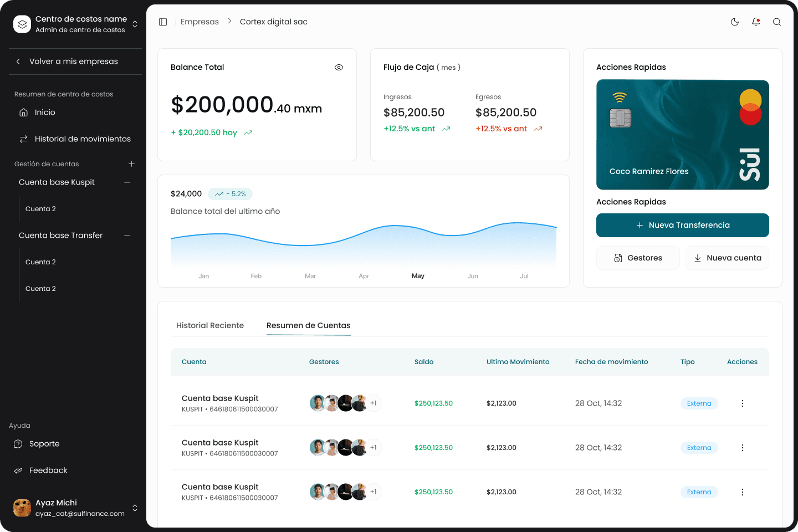The height and width of the screenshot is (532, 798).
Task: Add account with Gestión de cuentas plus
Action: [x=131, y=164]
